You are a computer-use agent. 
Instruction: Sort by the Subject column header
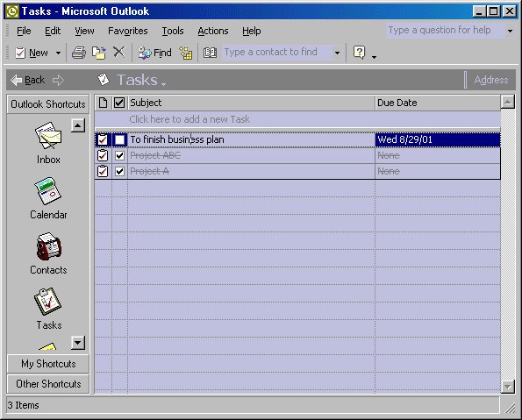click(251, 103)
